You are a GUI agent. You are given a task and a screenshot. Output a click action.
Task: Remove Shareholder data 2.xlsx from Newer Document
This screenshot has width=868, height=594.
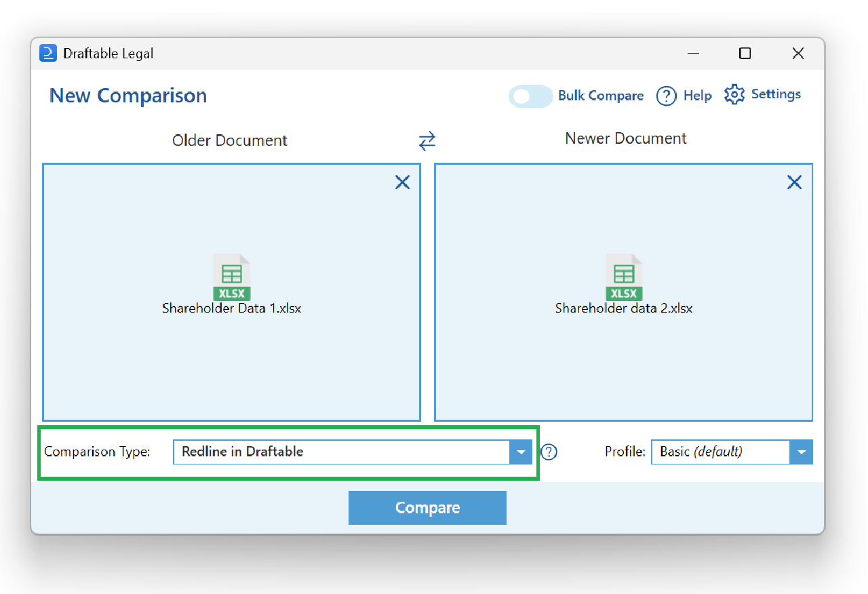coord(794,182)
